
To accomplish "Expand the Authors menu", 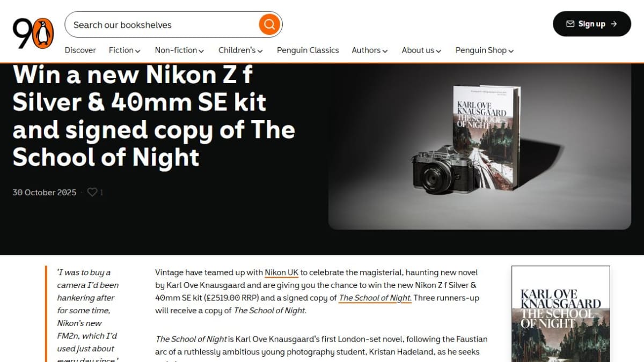I will 370,50.
